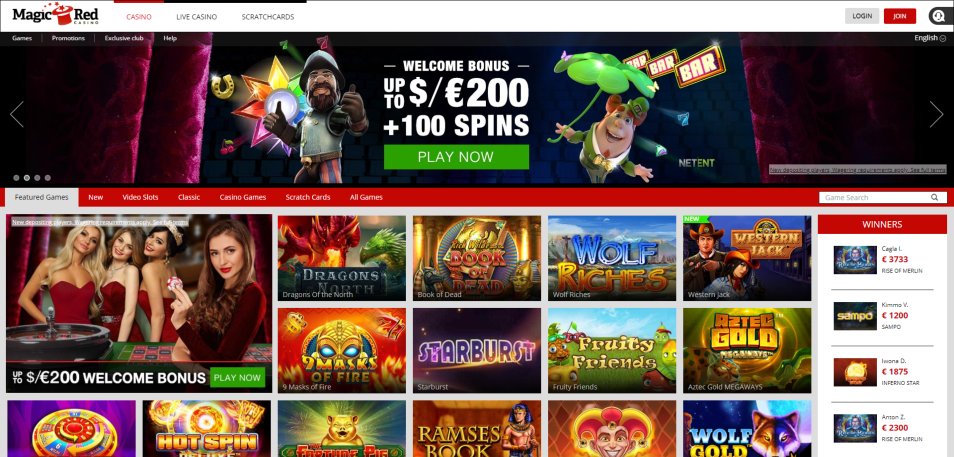Image resolution: width=954 pixels, height=457 pixels.
Task: Click the red JOIN button
Action: click(x=899, y=16)
